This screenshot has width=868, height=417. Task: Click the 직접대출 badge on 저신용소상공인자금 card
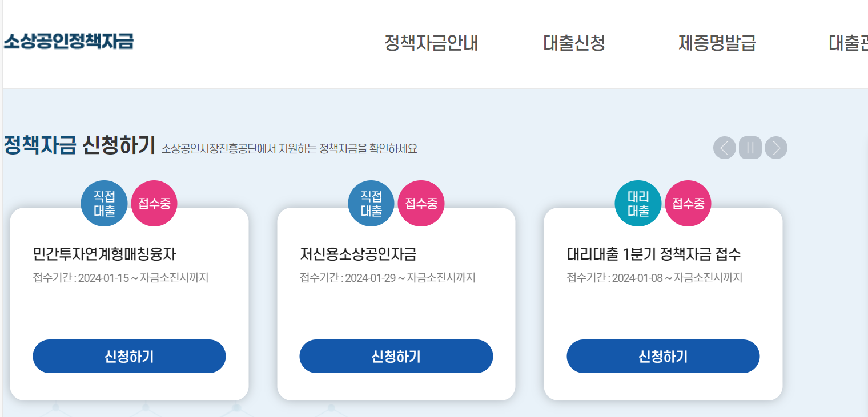[x=371, y=203]
